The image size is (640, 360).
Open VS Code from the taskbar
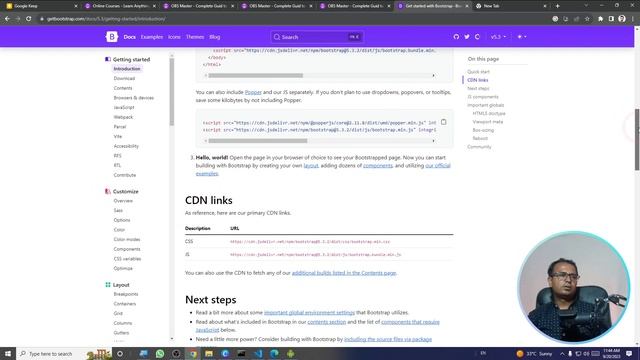(x=258, y=353)
